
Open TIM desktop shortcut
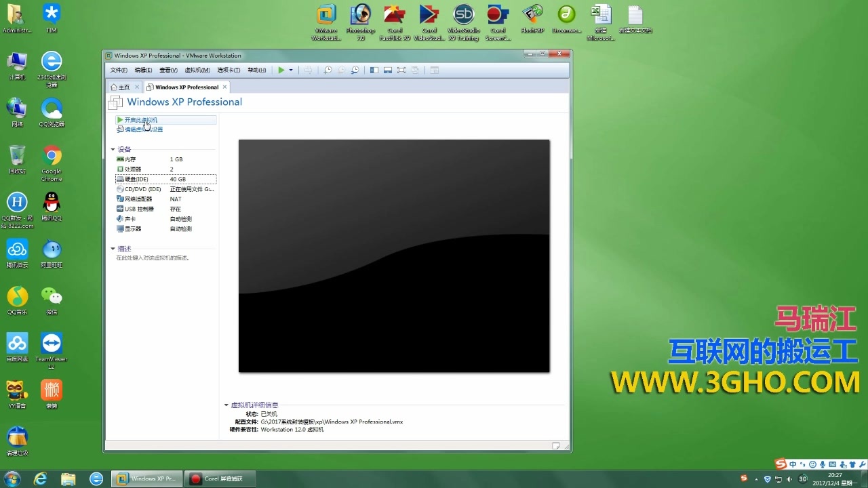pos(52,18)
